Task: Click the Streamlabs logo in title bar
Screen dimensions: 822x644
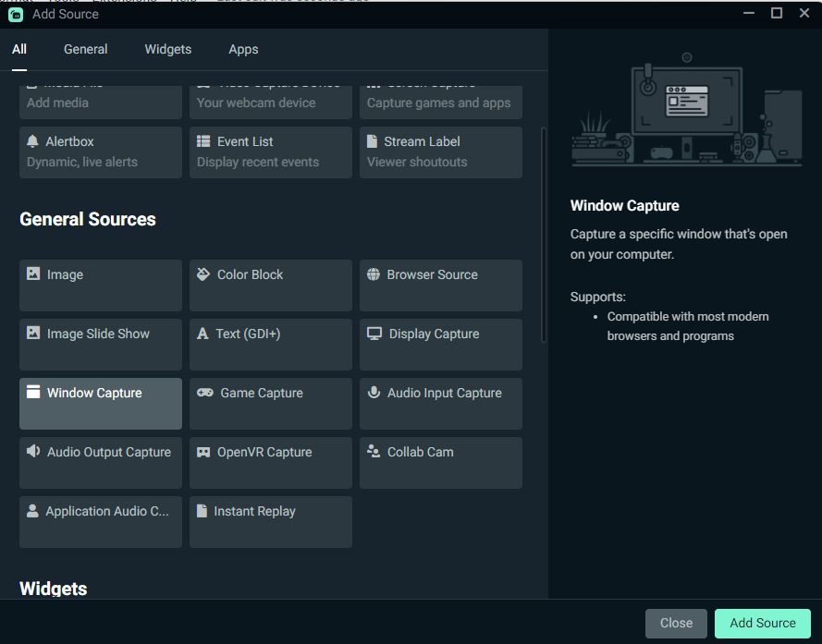Action: tap(16, 14)
